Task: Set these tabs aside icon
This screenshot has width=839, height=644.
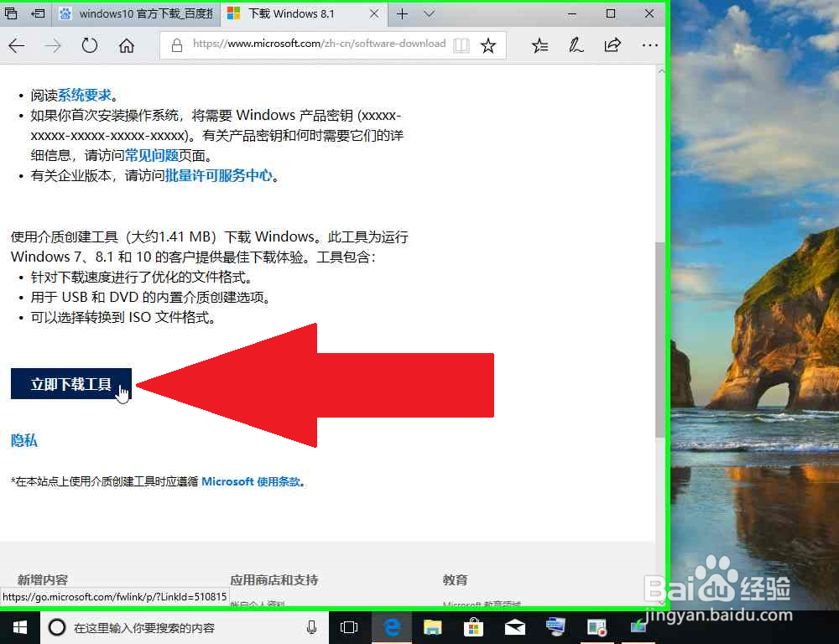Action: (x=38, y=13)
